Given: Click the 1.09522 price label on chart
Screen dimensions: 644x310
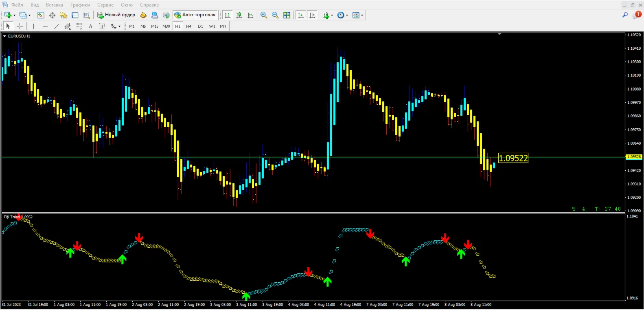Looking at the screenshot, I should (x=513, y=158).
